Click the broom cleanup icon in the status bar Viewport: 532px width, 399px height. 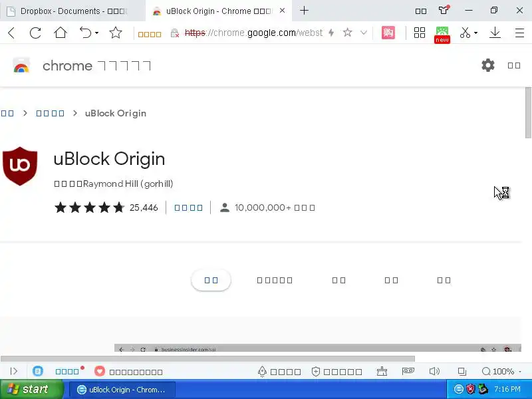tap(382, 372)
